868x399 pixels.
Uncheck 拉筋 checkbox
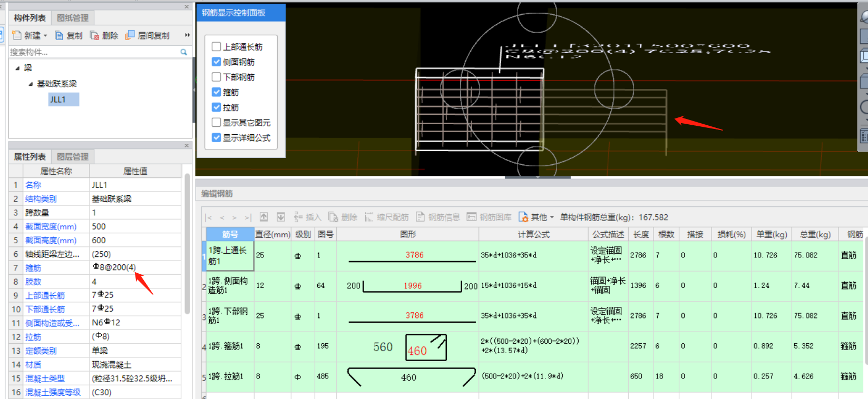click(216, 107)
